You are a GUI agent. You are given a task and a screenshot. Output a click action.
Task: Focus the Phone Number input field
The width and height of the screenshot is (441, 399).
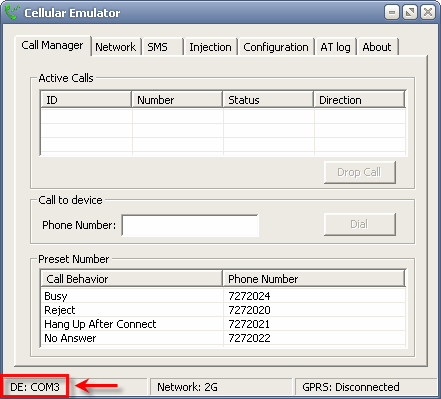[x=190, y=225]
